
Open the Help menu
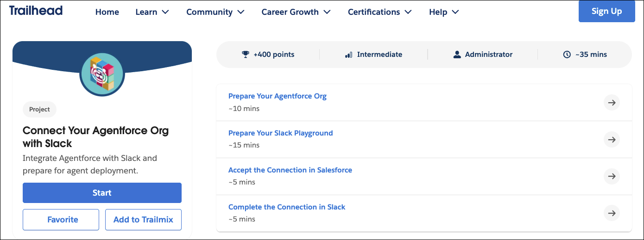(444, 12)
